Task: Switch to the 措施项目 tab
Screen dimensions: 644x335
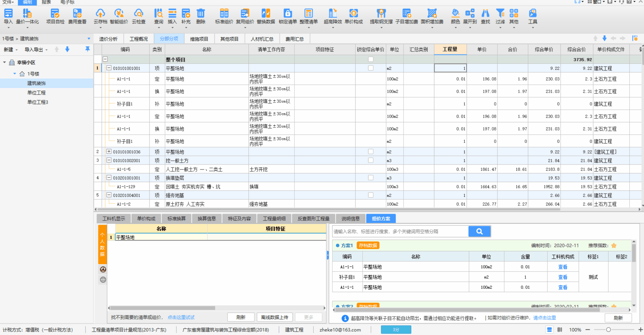Action: pyautogui.click(x=199, y=39)
